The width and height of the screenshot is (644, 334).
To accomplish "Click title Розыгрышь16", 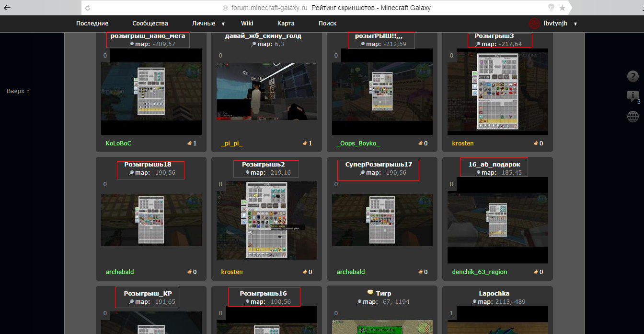I will pos(264,293).
